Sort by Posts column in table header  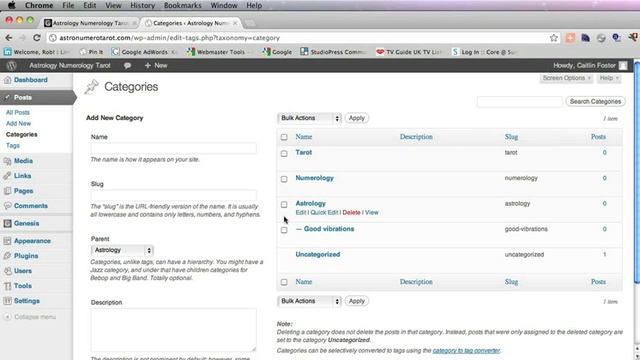tap(598, 137)
